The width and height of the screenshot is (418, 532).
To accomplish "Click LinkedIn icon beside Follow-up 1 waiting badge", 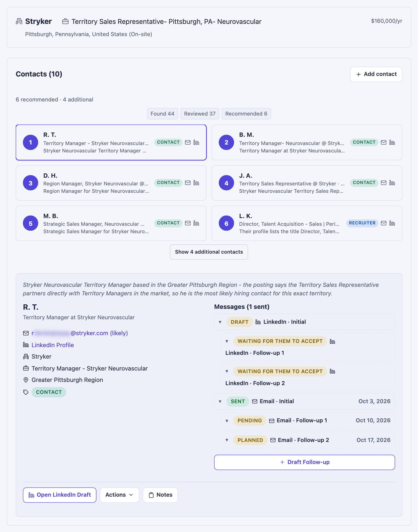I will [332, 341].
